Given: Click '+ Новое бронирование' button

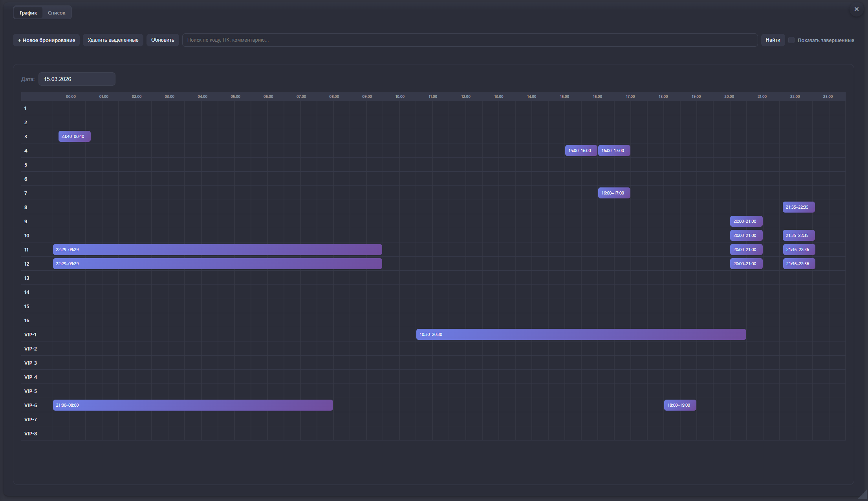Looking at the screenshot, I should tap(46, 40).
